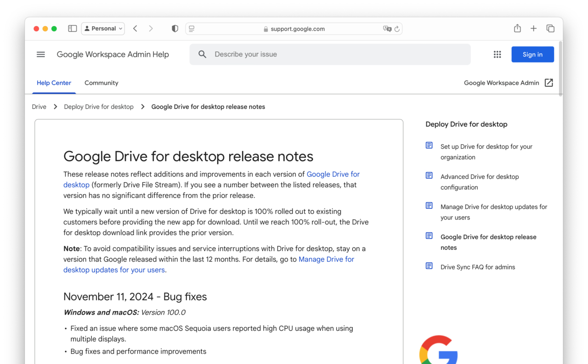Click the external link arrow icon
This screenshot has width=588, height=364.
pyautogui.click(x=548, y=83)
